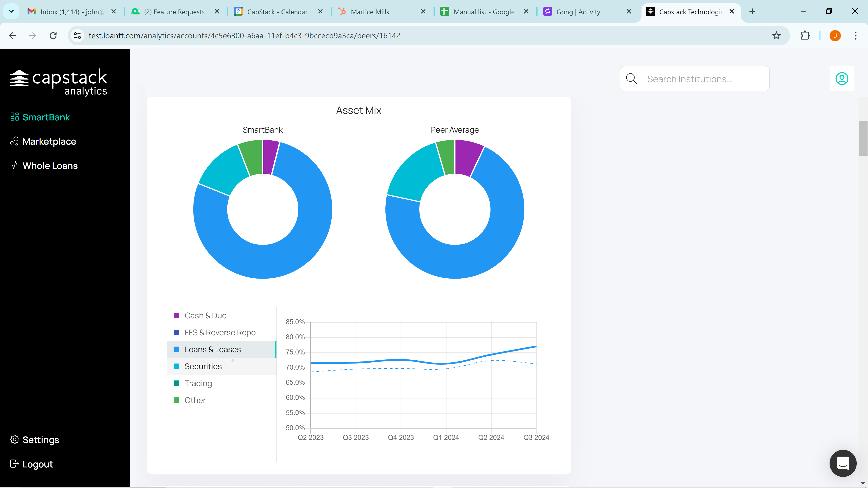Click the browser back arrow

point(12,36)
